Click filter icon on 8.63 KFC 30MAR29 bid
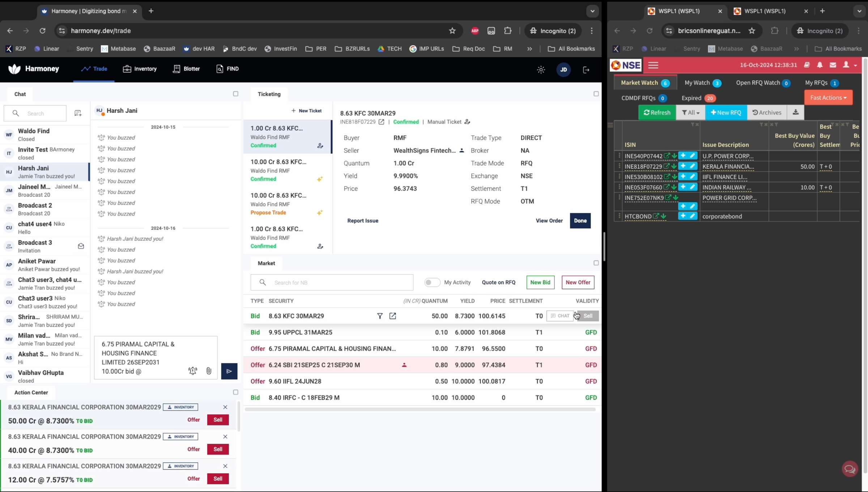Screen dimensions: 868x492 380,316
